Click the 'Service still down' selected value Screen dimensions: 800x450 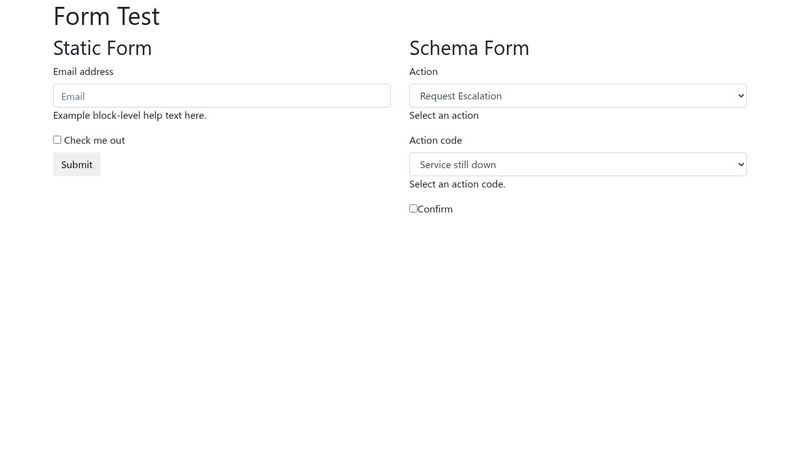tap(458, 165)
